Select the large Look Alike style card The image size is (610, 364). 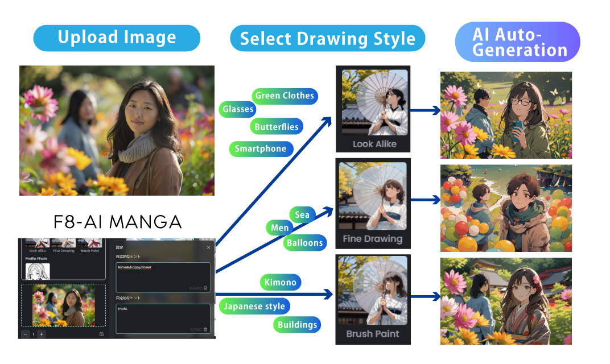pyautogui.click(x=373, y=109)
